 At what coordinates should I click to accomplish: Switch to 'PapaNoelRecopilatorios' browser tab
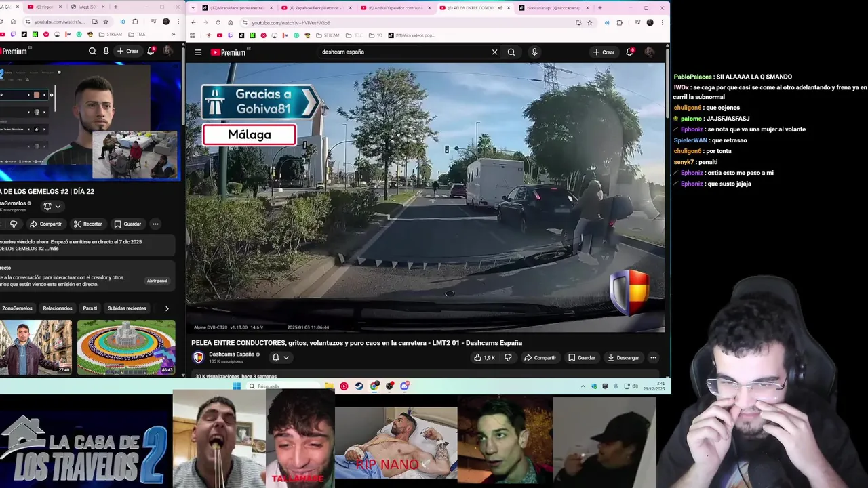click(x=318, y=8)
